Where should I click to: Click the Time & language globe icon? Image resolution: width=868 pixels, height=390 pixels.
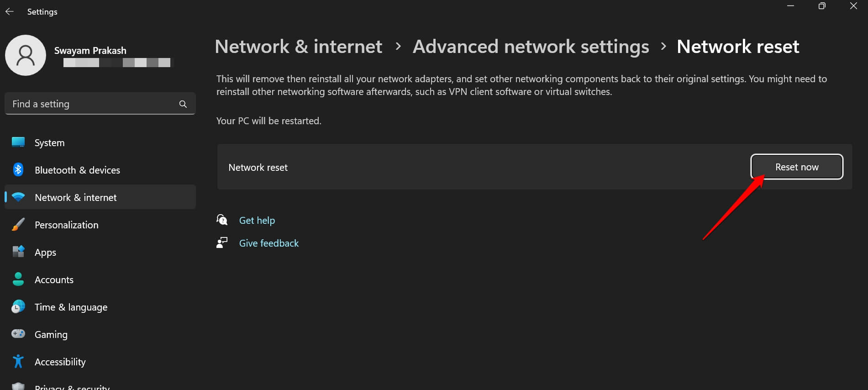click(x=18, y=307)
